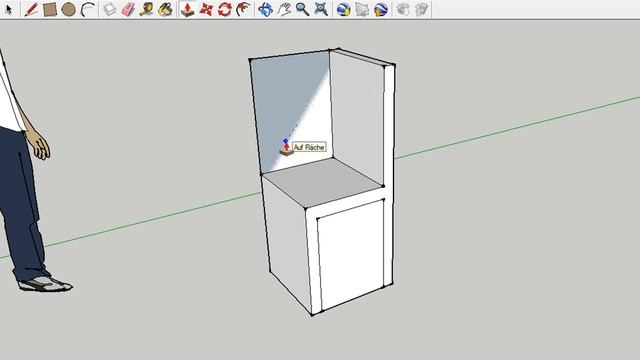
Task: Choose the Offset tool
Action: pos(244,9)
